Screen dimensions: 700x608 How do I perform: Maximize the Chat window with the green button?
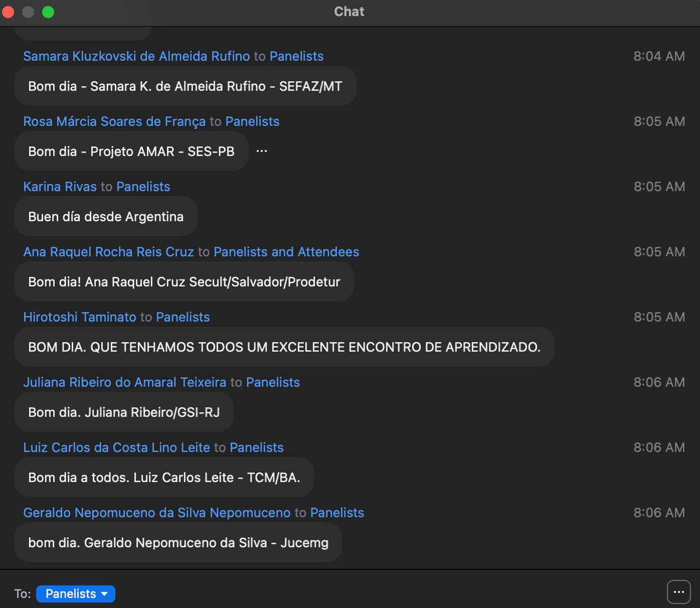[x=48, y=12]
